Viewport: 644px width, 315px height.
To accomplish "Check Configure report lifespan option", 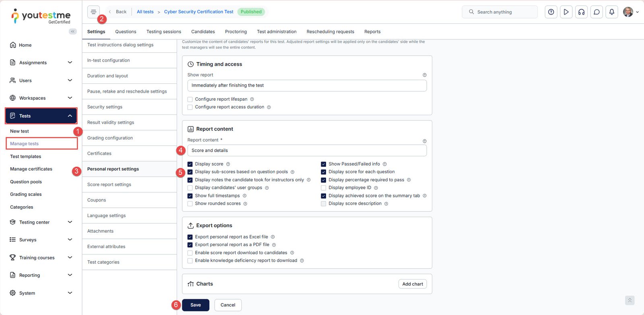I will pyautogui.click(x=190, y=99).
